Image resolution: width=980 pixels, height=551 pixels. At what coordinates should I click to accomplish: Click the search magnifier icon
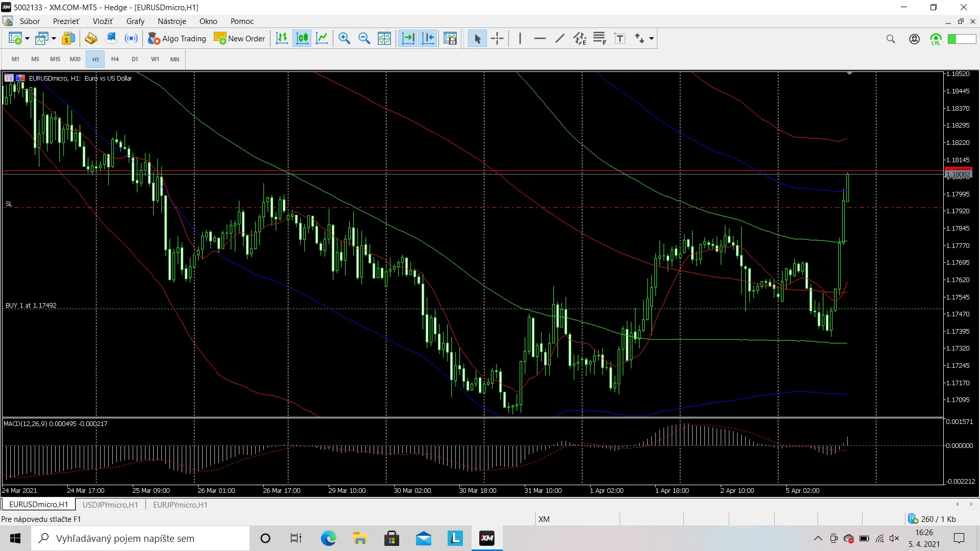(x=891, y=39)
